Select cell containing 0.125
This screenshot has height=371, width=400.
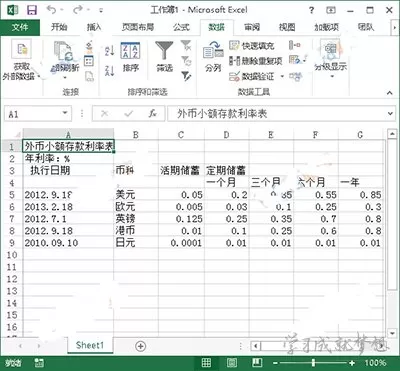click(x=181, y=219)
